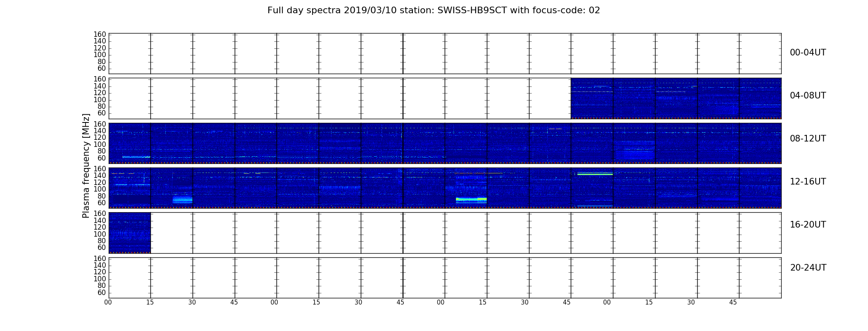The image size is (868, 331).
Task: Click the 'Plasma frequency [MHz]' y-axis label
Action: [x=86, y=165]
